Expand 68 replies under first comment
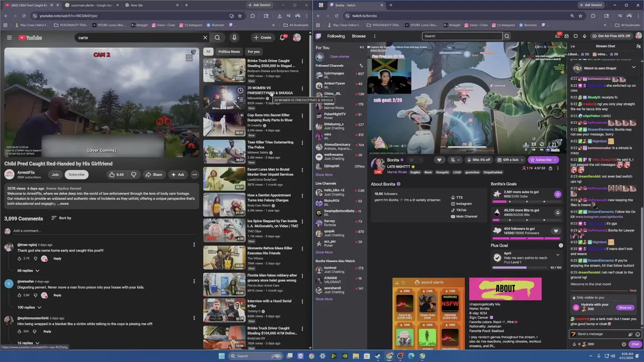This screenshot has width=644, height=362. 28,270
